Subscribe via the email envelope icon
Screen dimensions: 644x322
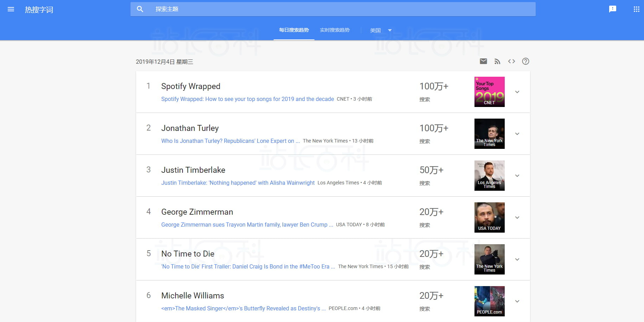tap(483, 61)
